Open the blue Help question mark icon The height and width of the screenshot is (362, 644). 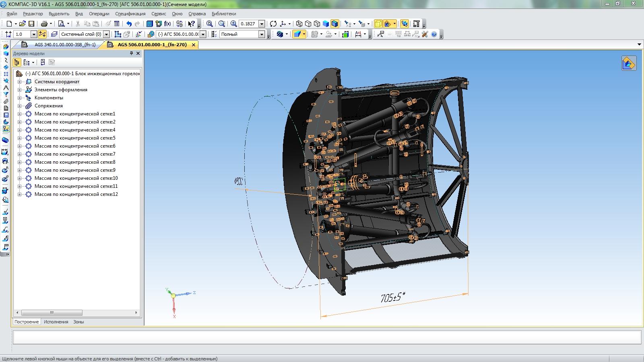[434, 34]
